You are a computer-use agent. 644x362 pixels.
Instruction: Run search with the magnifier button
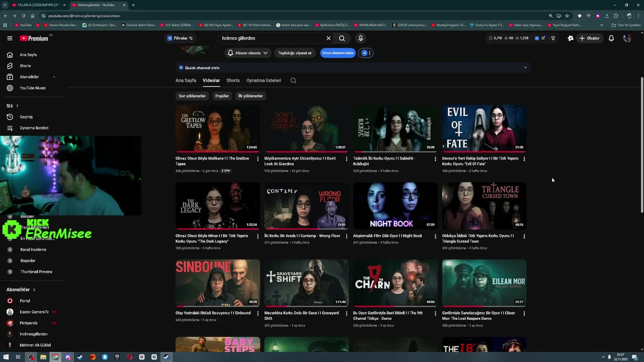342,38
